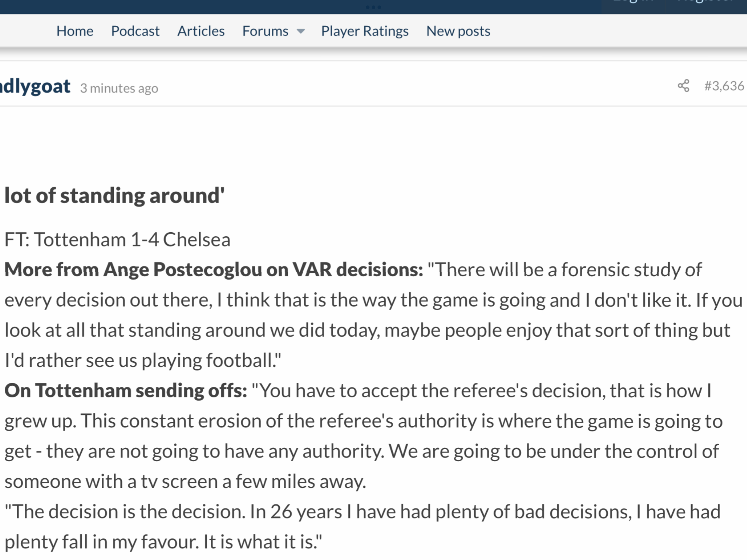Open the post author's profile name
This screenshot has width=747, height=560.
click(35, 87)
